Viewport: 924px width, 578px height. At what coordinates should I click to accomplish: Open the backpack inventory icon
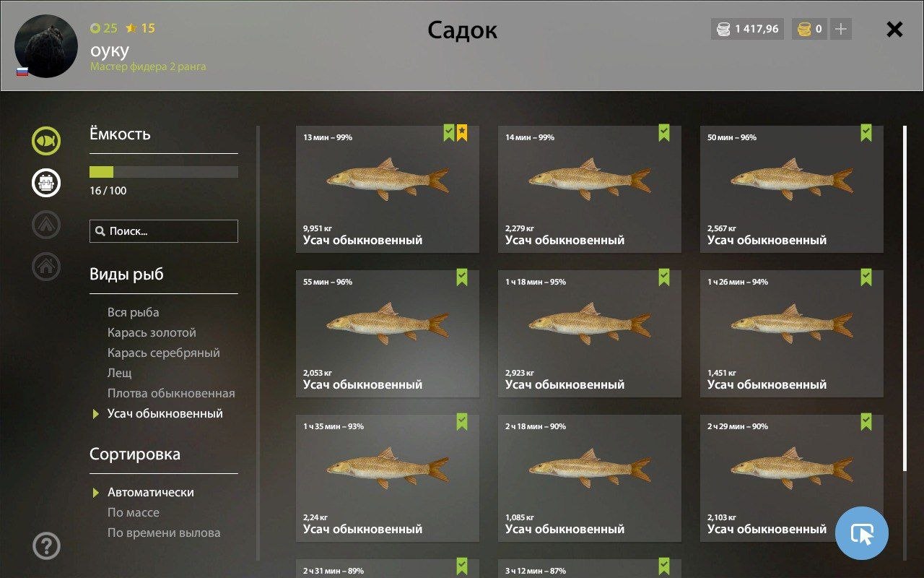(x=46, y=183)
